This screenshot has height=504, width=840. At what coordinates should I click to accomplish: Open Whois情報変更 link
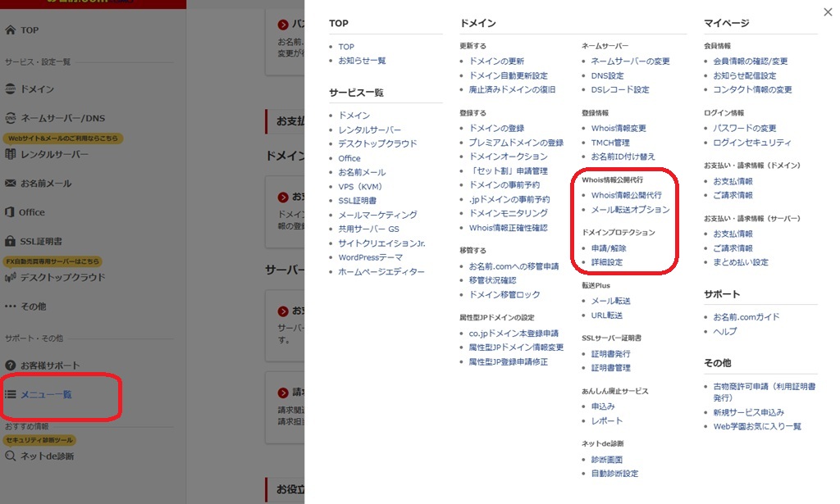[x=619, y=128]
